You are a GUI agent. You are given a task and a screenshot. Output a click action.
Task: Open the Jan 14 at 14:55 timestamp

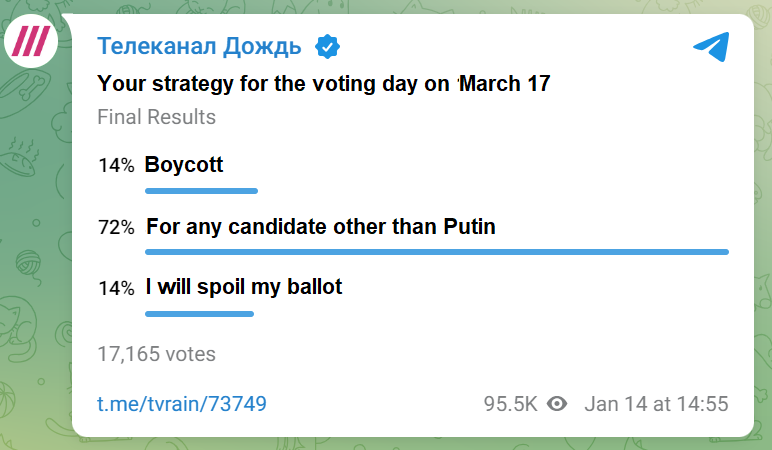pos(656,404)
